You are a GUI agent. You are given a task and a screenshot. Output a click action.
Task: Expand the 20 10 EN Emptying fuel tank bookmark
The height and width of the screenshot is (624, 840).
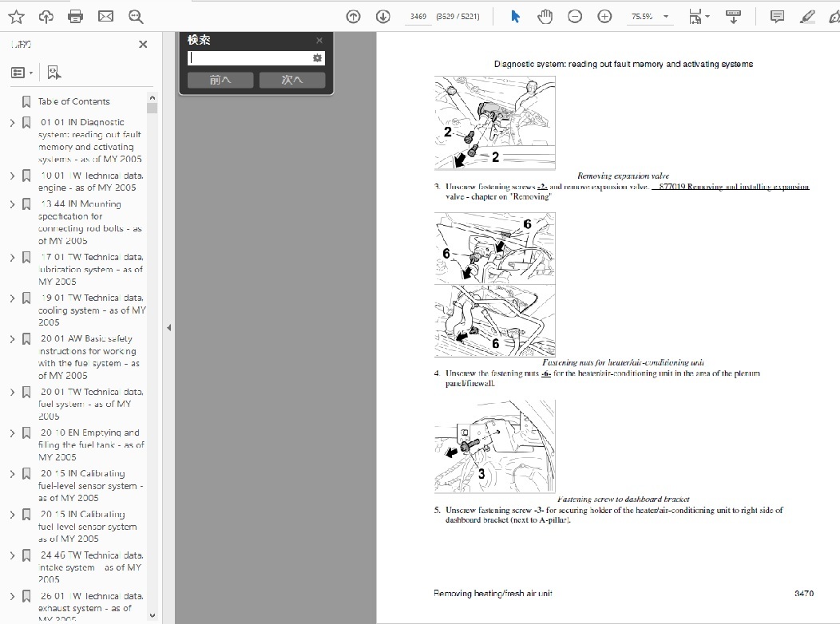[12, 433]
